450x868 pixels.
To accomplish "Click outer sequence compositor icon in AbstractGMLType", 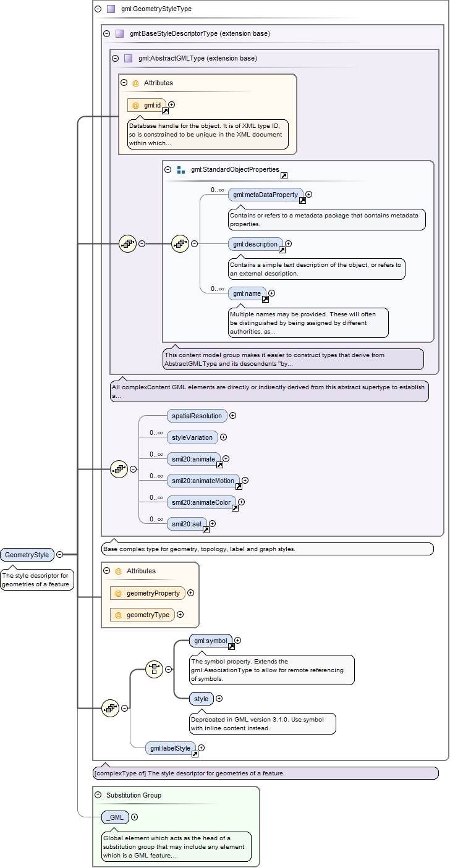I will coord(127,244).
